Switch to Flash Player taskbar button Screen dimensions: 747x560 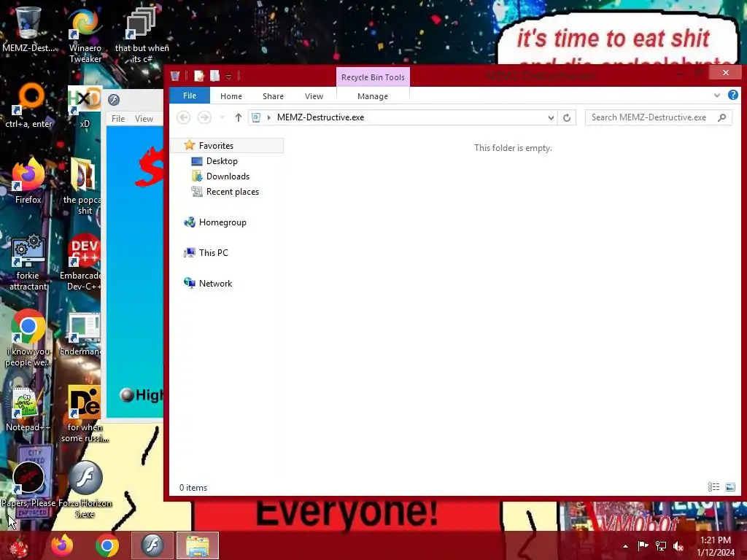coord(152,545)
